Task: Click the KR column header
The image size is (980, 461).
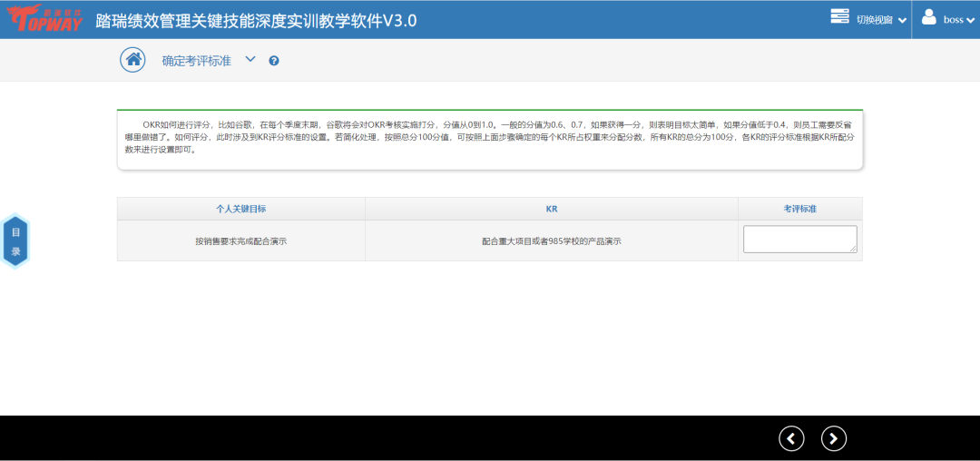Action: click(551, 209)
